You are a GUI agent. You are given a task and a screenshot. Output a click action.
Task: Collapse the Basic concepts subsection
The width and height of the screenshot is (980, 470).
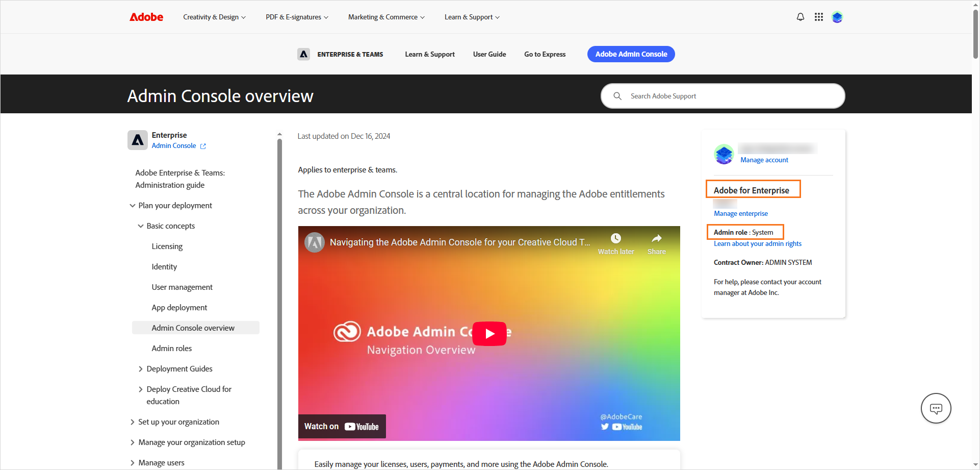tap(141, 226)
